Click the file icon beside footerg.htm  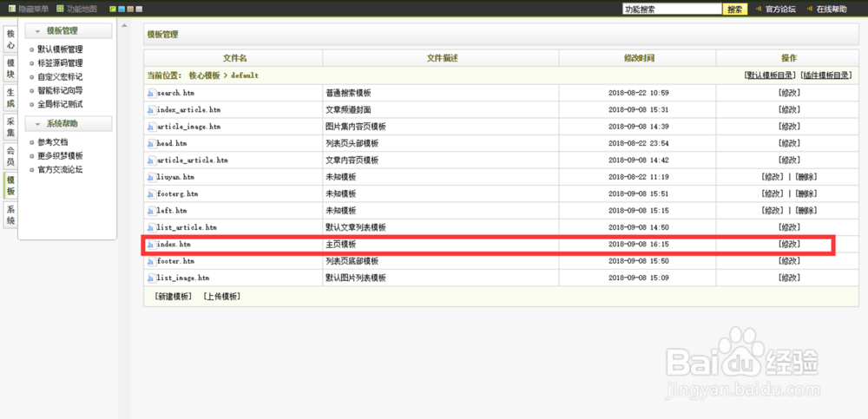point(151,193)
